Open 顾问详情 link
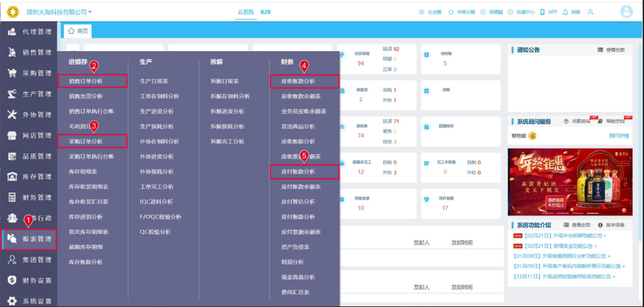This screenshot has width=644, height=307. pyautogui.click(x=618, y=135)
